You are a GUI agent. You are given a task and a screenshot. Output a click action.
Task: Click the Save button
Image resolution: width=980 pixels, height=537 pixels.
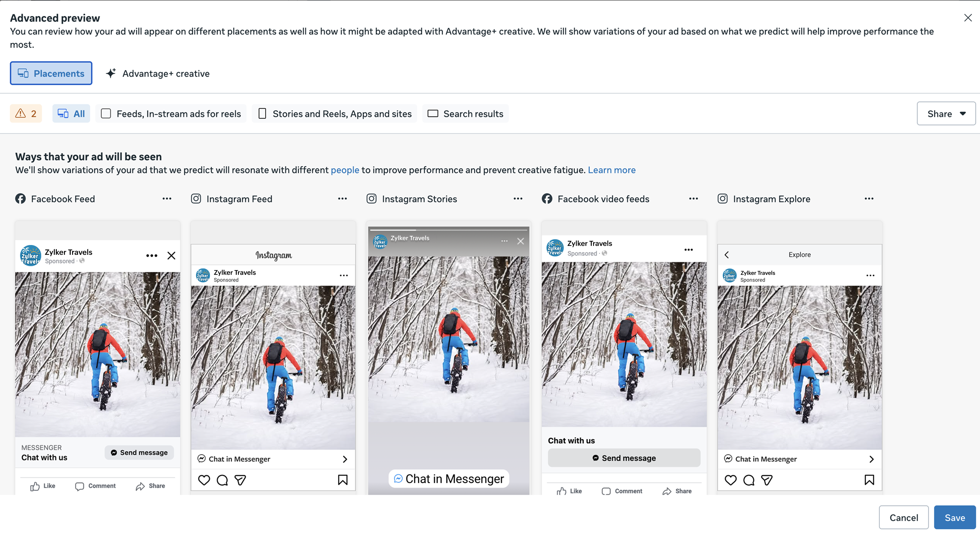click(954, 517)
